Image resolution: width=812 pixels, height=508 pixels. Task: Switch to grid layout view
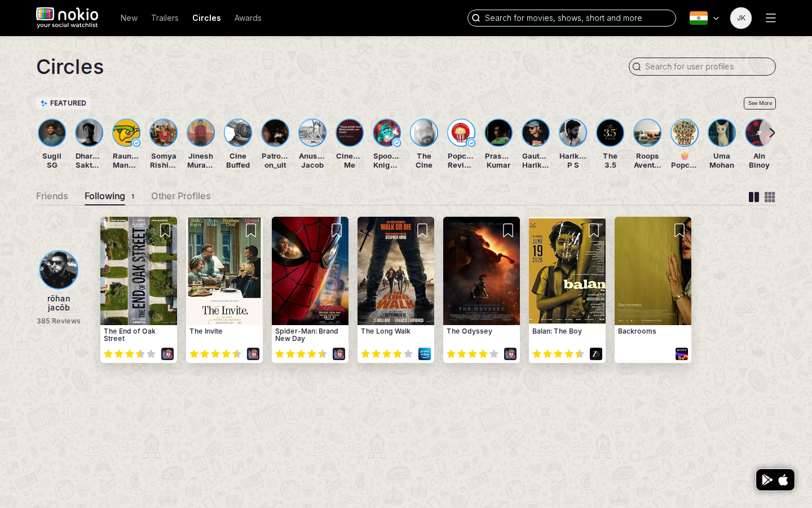tap(770, 197)
